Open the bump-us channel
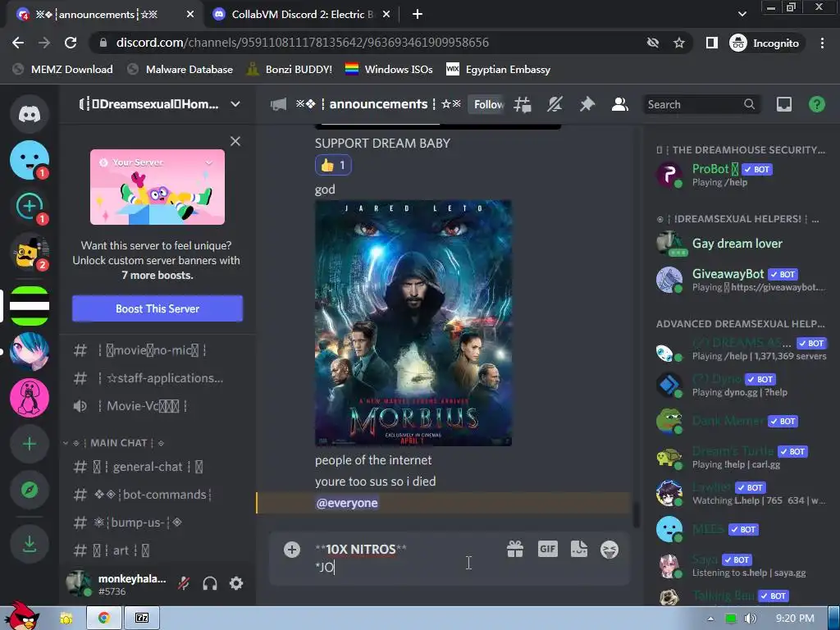 [x=157, y=523]
